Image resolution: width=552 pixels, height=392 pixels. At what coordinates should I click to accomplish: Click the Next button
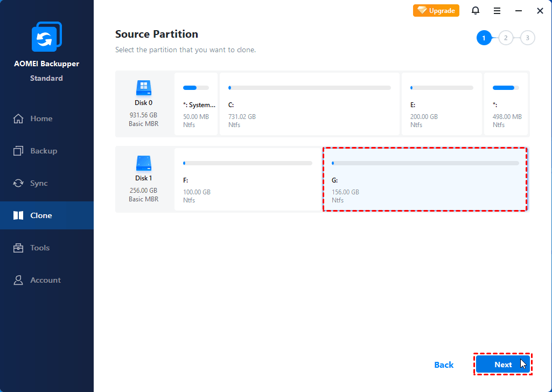(x=503, y=365)
